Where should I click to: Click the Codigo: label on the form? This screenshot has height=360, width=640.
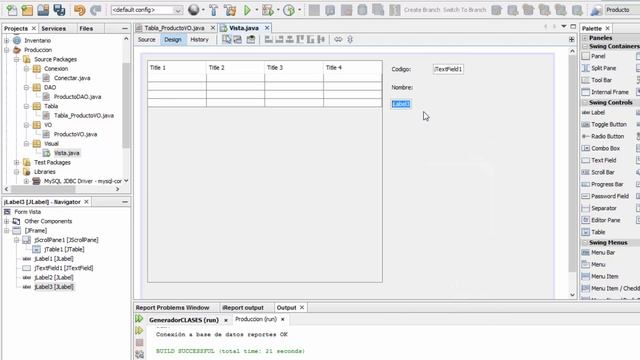(x=401, y=69)
